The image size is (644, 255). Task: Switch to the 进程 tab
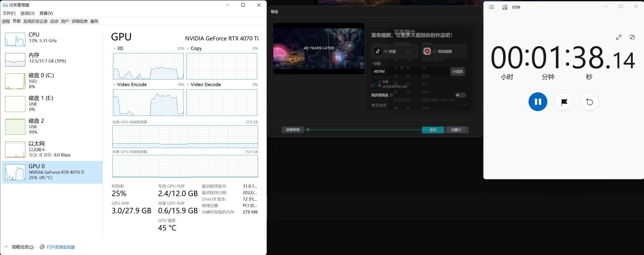coord(6,21)
